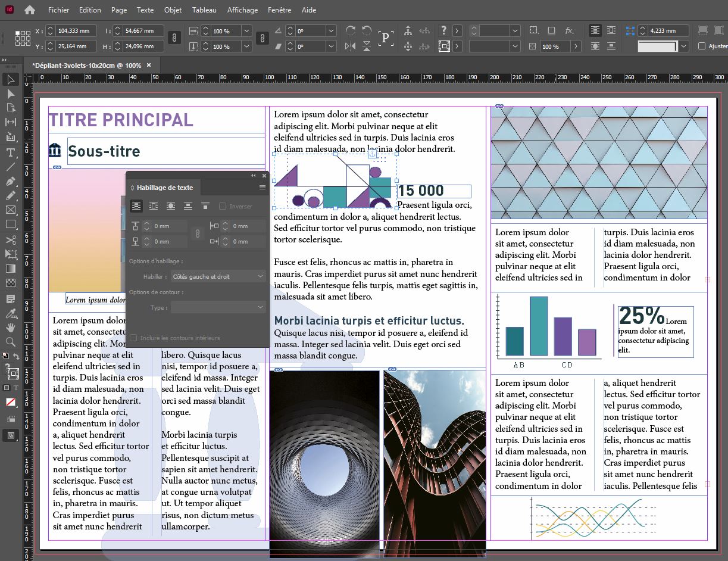Open the stroke weight dropdown
The image size is (728, 561).
click(515, 30)
